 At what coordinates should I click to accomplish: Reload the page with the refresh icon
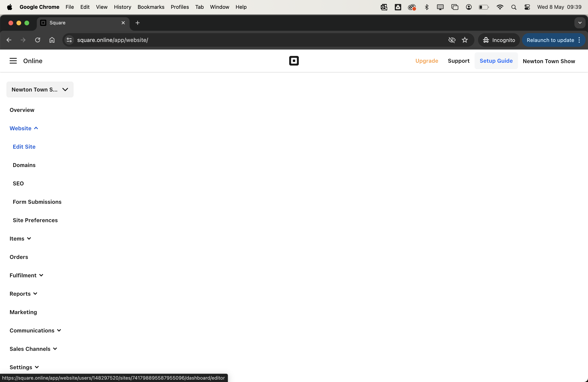(38, 40)
